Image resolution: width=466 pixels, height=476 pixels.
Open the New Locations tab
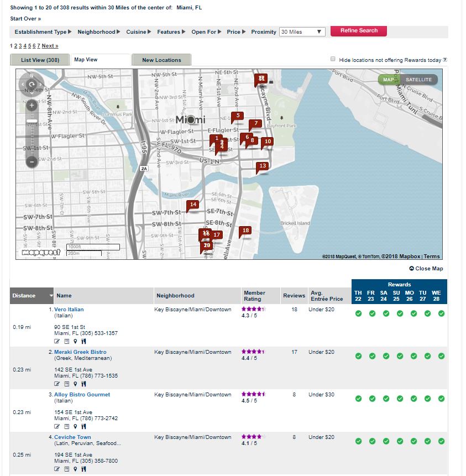(x=161, y=60)
